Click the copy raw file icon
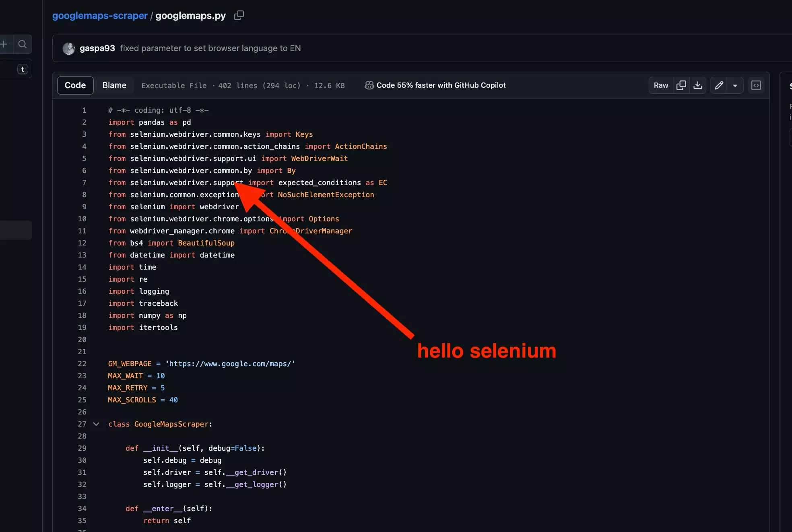Screen dimensions: 792x532 click(x=681, y=85)
